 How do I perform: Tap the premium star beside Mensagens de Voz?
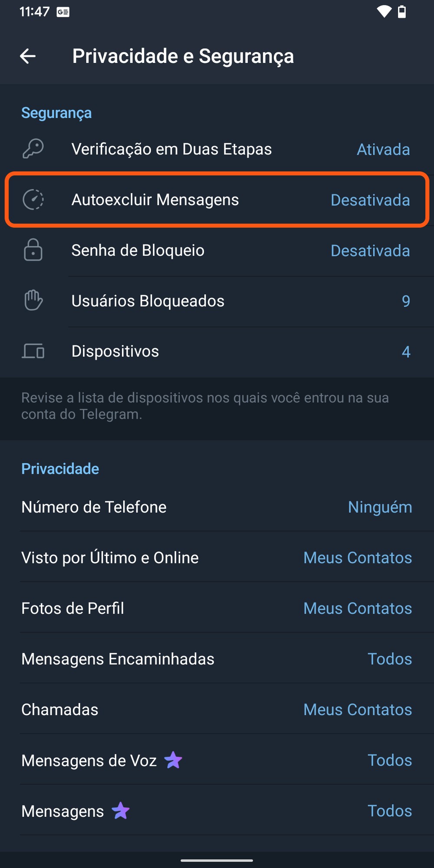[173, 760]
